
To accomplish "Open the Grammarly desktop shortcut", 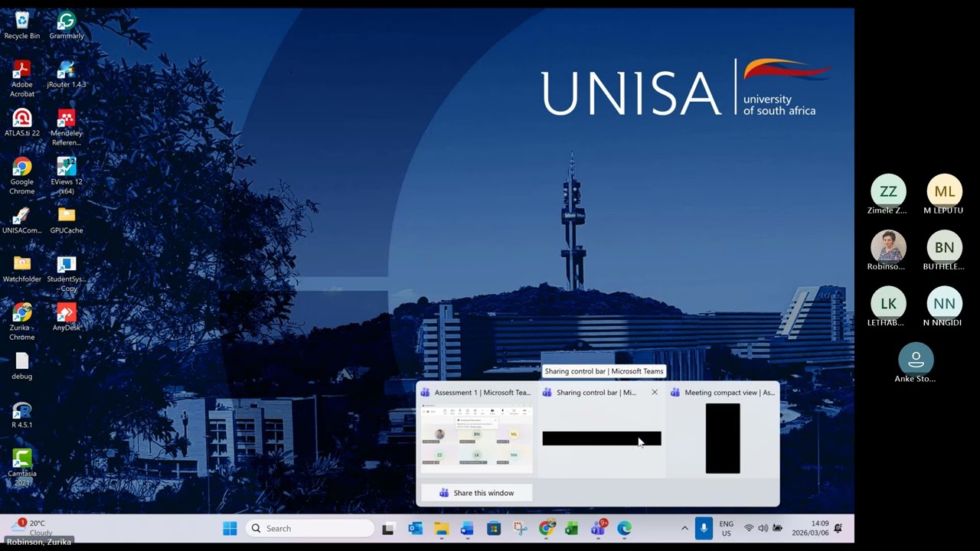I will pyautogui.click(x=67, y=25).
